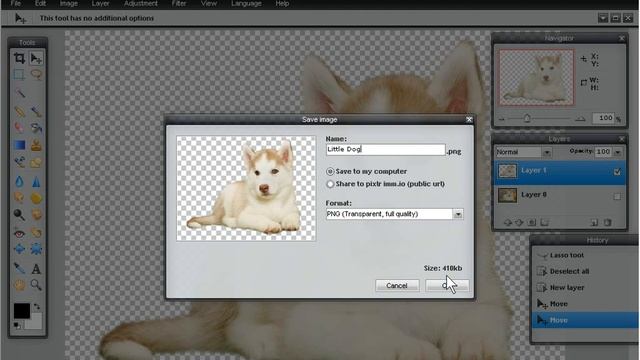
Task: Open the View menu
Action: pos(209,4)
